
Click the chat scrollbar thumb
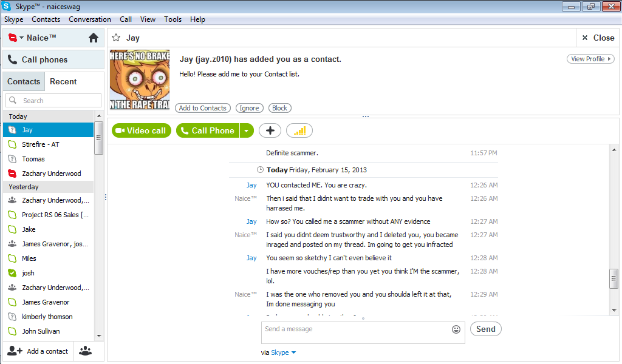[x=613, y=278]
